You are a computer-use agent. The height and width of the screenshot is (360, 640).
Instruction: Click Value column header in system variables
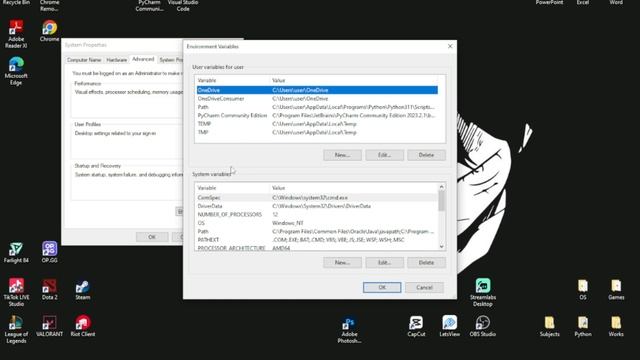tap(354, 188)
